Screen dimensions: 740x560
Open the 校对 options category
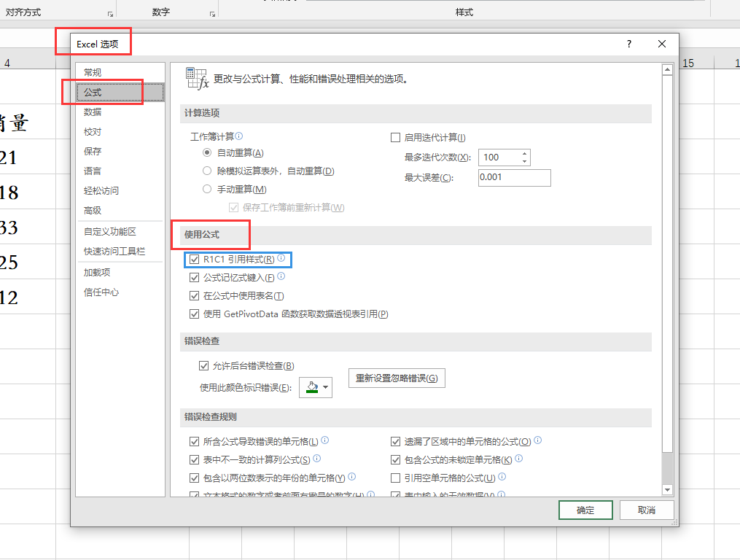coord(120,132)
